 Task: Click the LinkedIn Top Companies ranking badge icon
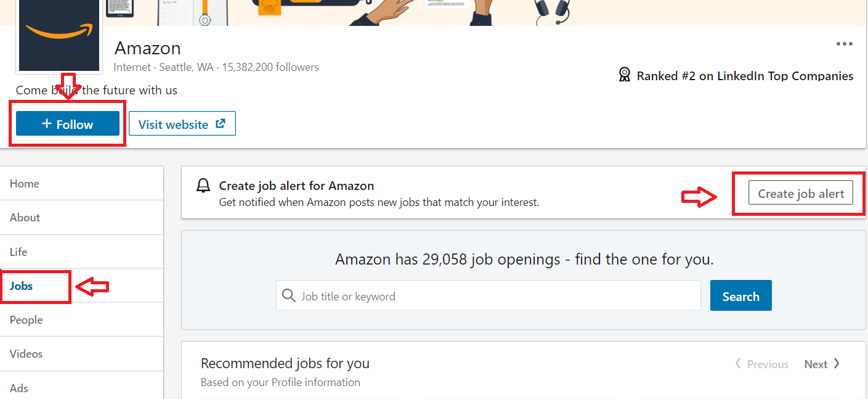point(624,75)
